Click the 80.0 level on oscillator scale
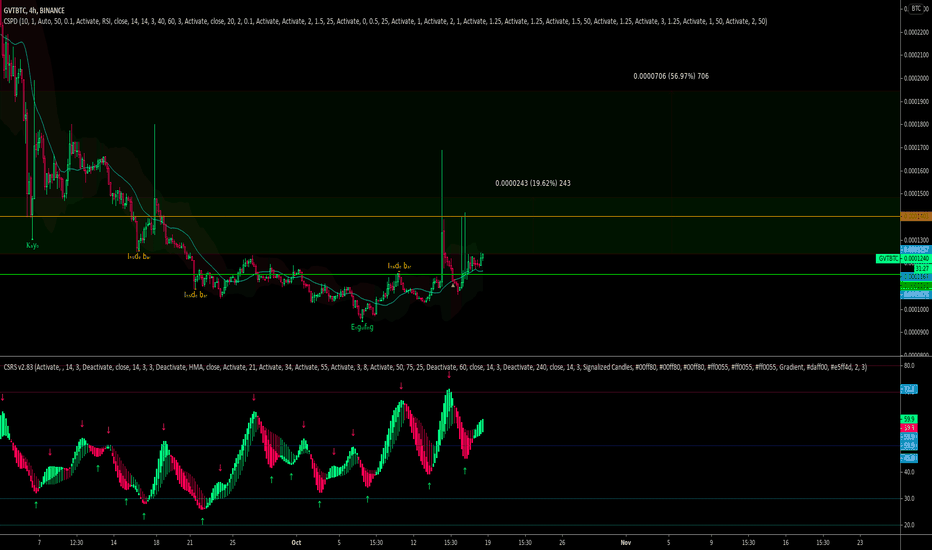The width and height of the screenshot is (932, 550). click(909, 366)
